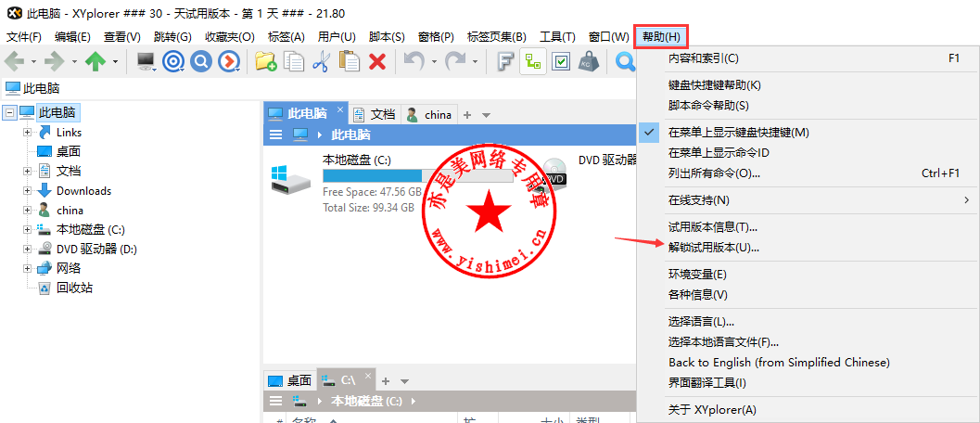This screenshot has height=423, width=980.
Task: Click Back to English menu item
Action: pos(779,363)
